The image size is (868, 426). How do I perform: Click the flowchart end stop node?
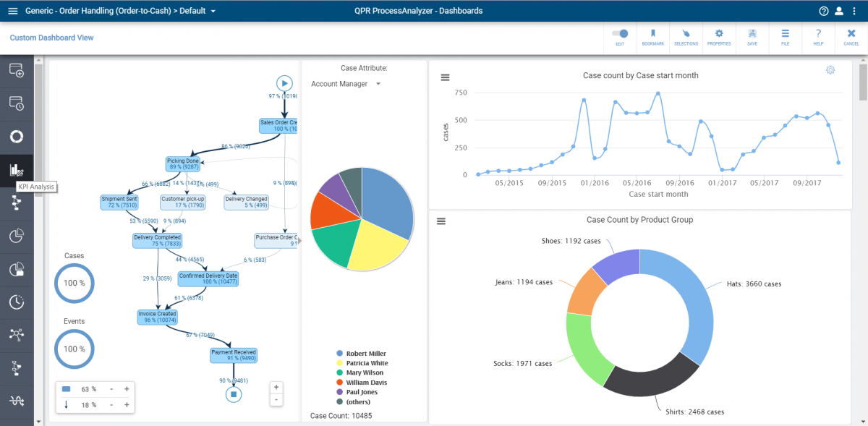pos(233,394)
